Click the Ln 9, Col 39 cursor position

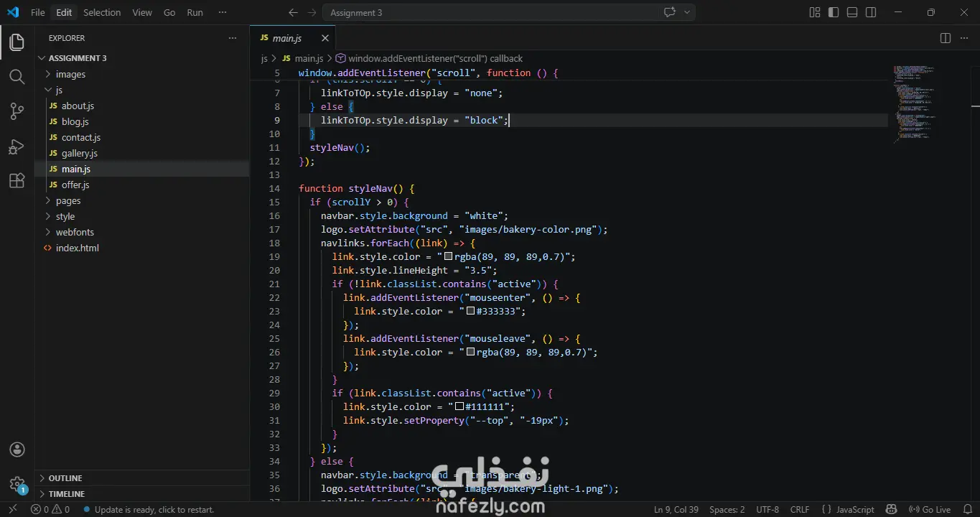click(676, 509)
